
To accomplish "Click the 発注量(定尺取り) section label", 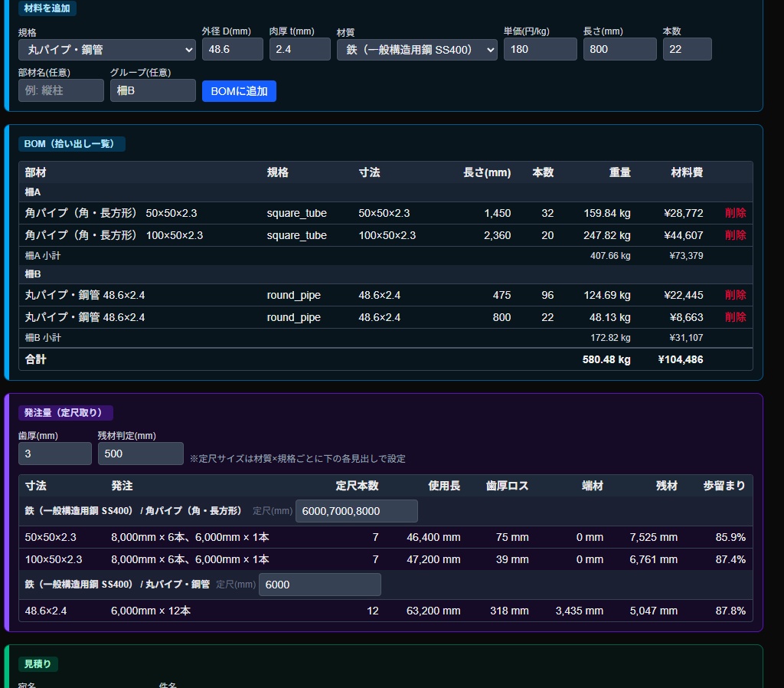I will click(x=66, y=413).
